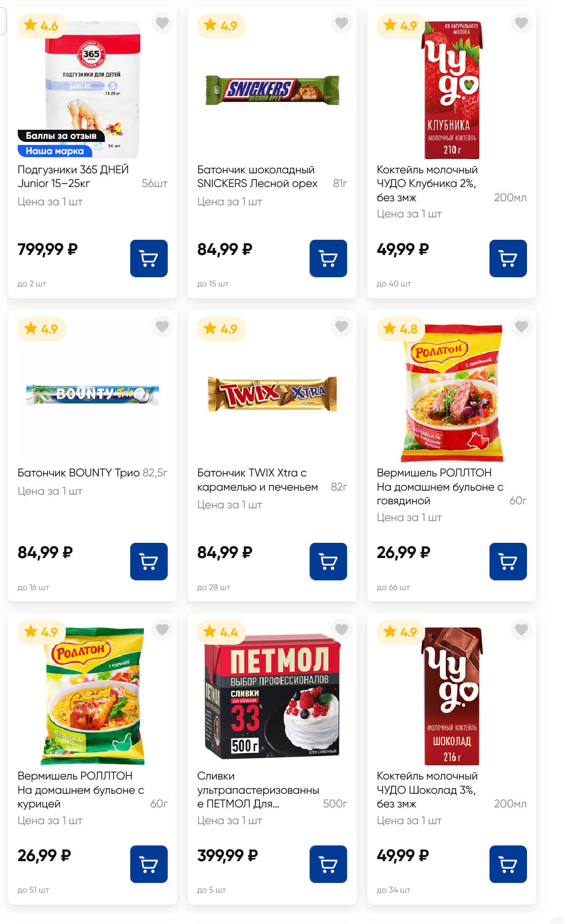The image size is (566, 924).
Task: Click the ПЕТМОЛ cream product image
Action: pyautogui.click(x=272, y=697)
